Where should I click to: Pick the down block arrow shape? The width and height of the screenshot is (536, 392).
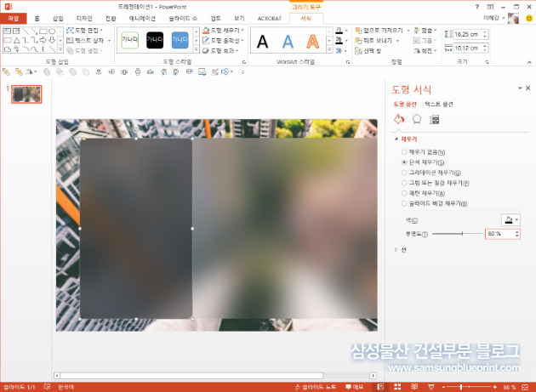tap(52, 40)
